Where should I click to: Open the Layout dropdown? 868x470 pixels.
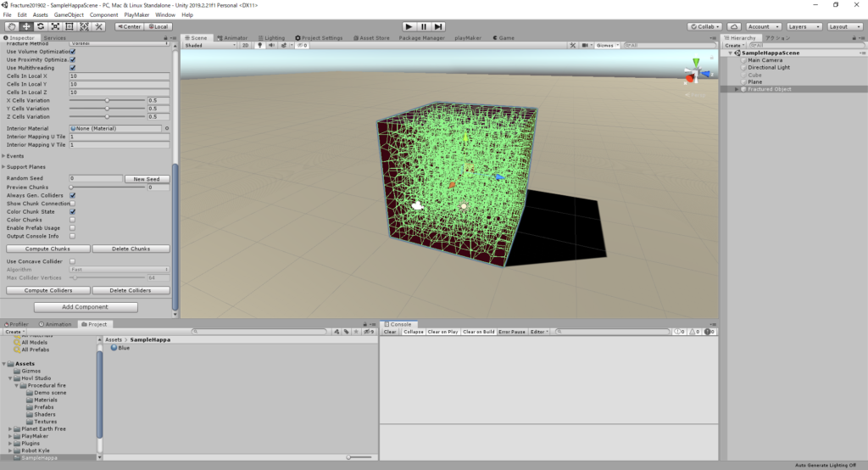(x=845, y=26)
